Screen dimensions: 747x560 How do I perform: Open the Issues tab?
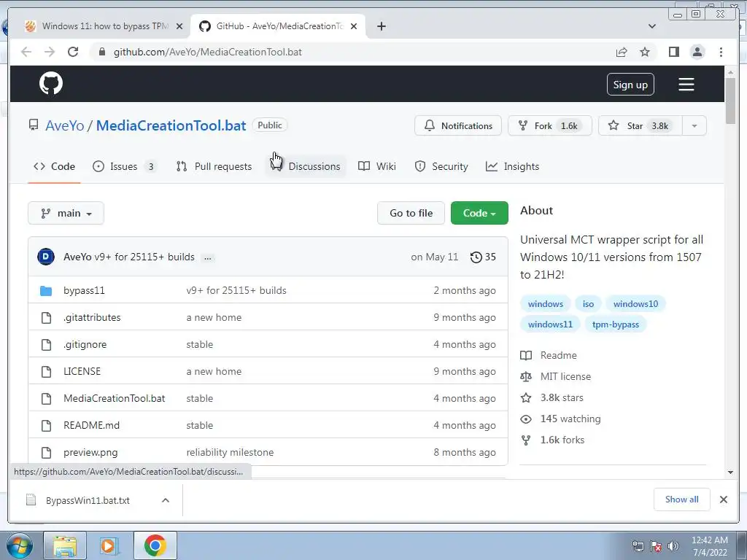pos(124,166)
